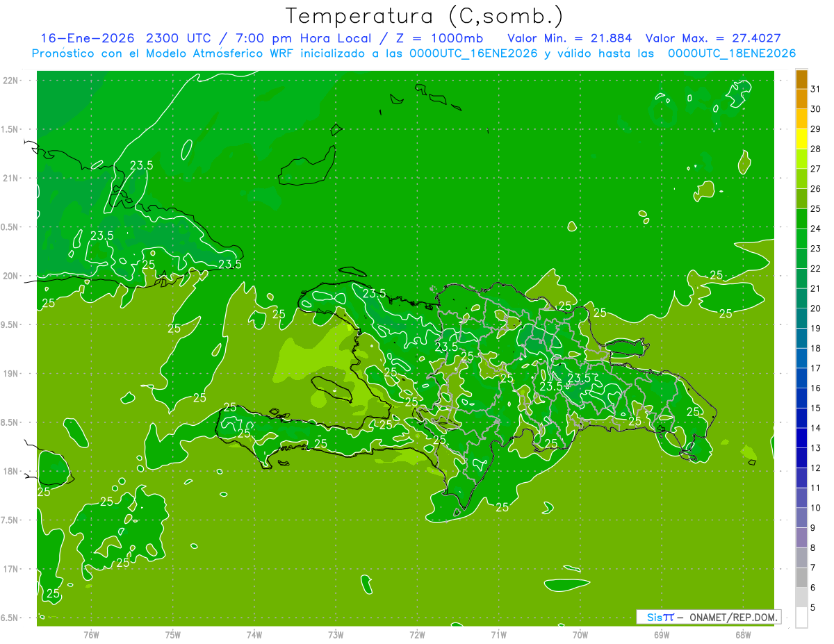Click the purple swatch between legend 8 and 9
834x644 pixels.
pos(801,538)
